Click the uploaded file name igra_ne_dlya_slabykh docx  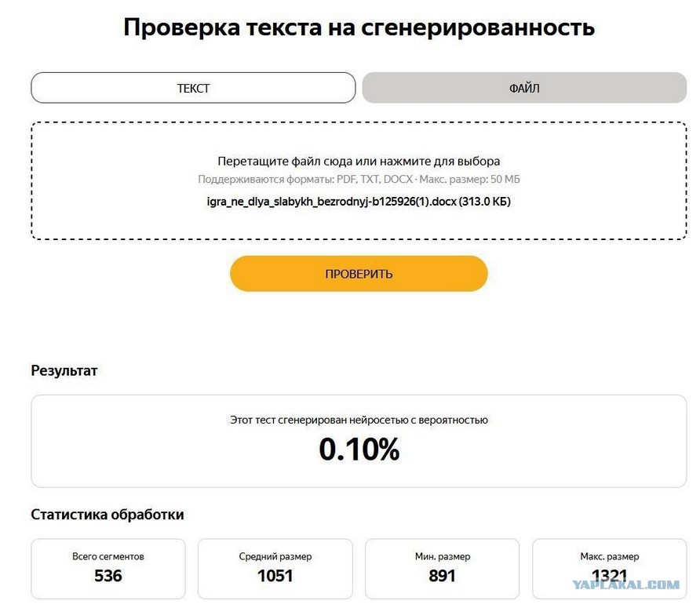(359, 202)
